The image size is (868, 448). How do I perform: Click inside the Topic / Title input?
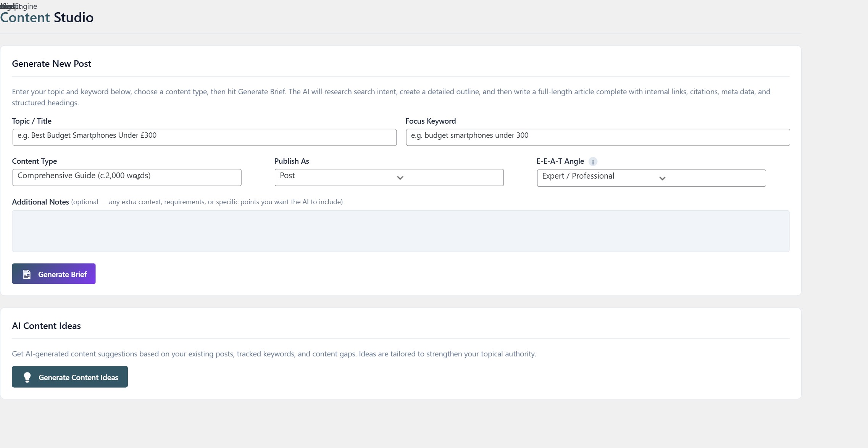tap(204, 137)
